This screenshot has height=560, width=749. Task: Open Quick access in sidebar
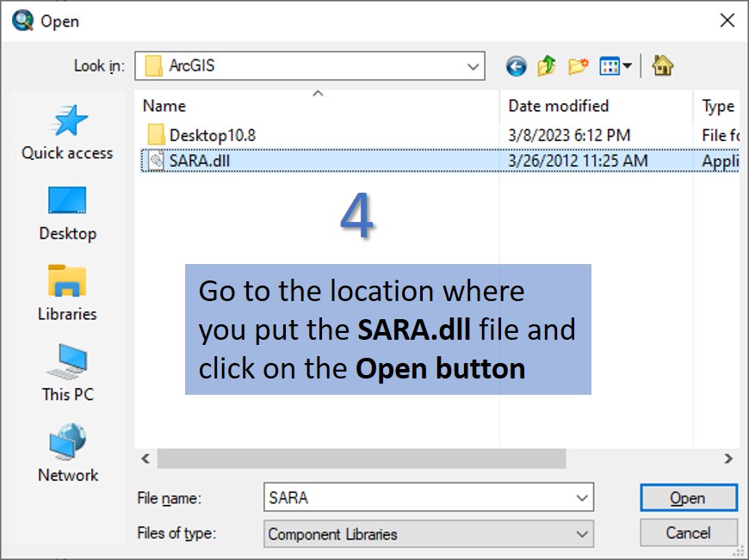67,133
